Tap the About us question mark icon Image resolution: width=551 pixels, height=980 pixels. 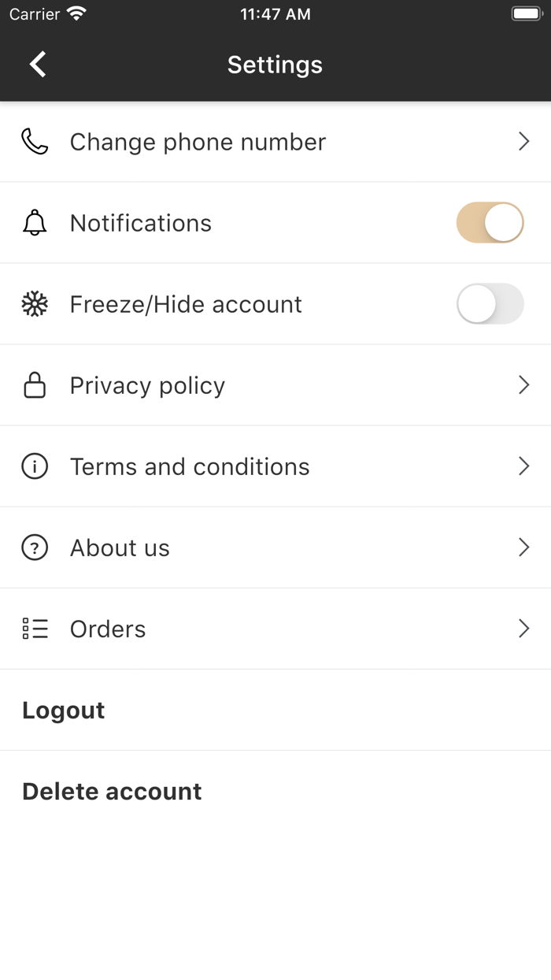35,548
